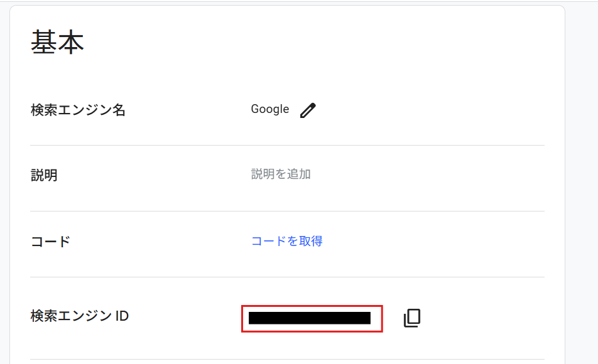Screen dimensions: 598x364
Task: Click the 説明を追加 placeholder text
Action: click(x=281, y=174)
